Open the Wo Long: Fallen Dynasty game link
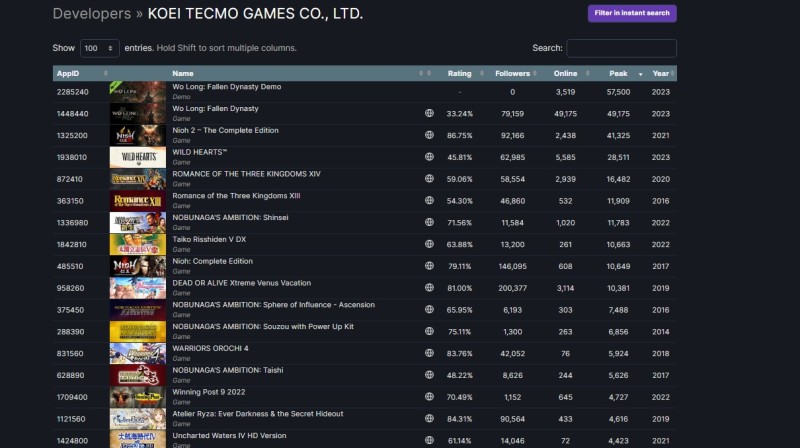Image resolution: width=800 pixels, height=448 pixels. pyautogui.click(x=215, y=109)
